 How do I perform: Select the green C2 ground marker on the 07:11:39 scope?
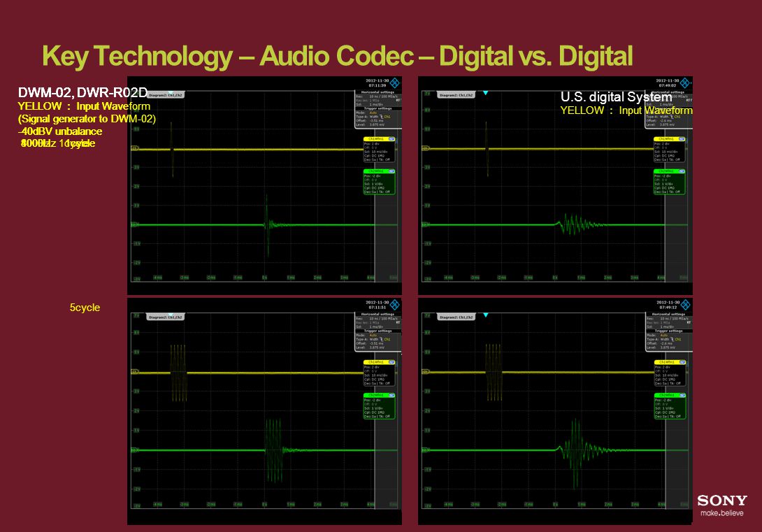pyautogui.click(x=135, y=224)
